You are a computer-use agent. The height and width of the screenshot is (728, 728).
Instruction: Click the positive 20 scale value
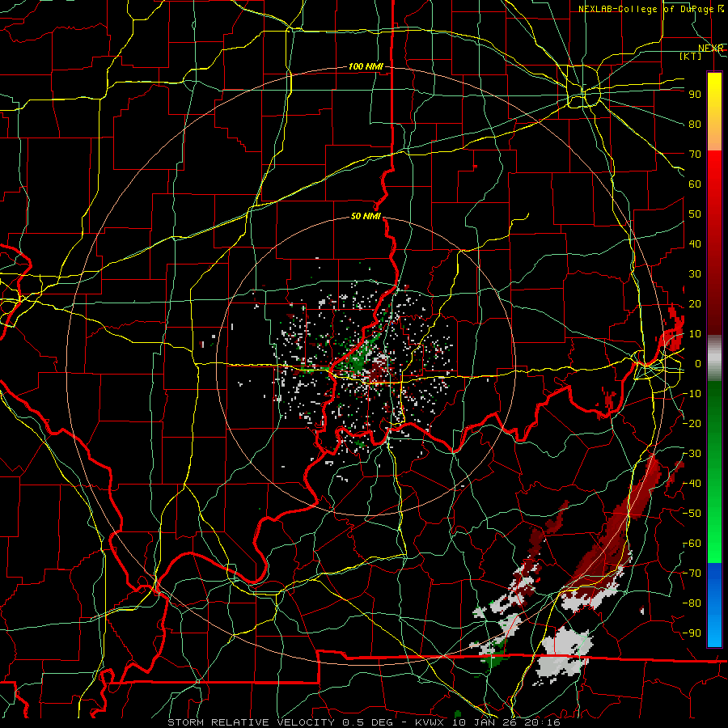coord(695,304)
